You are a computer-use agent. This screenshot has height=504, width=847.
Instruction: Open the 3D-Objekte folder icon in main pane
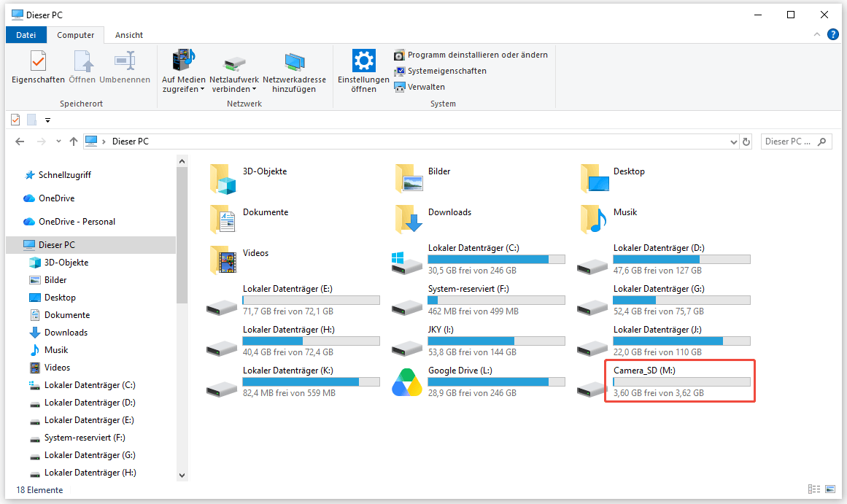coord(223,179)
